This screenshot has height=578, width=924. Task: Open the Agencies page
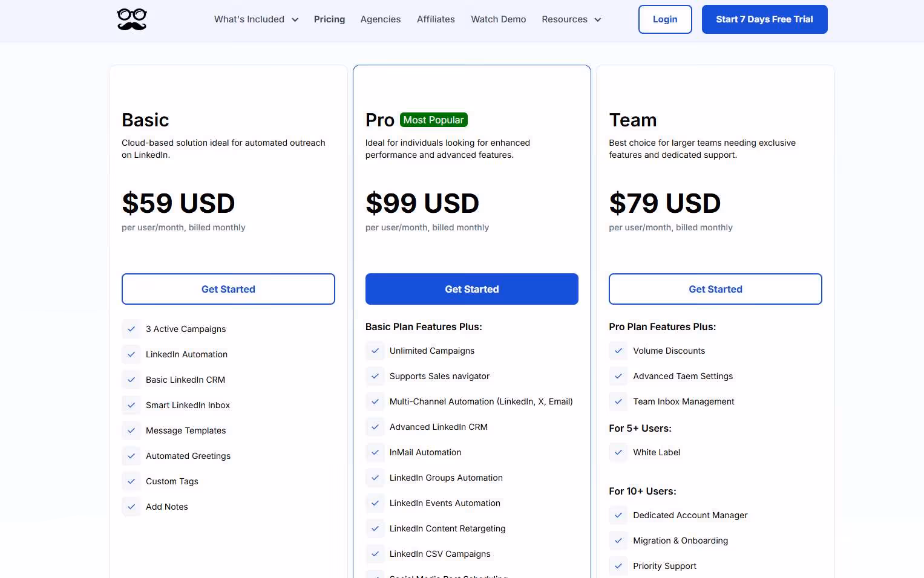tap(381, 19)
